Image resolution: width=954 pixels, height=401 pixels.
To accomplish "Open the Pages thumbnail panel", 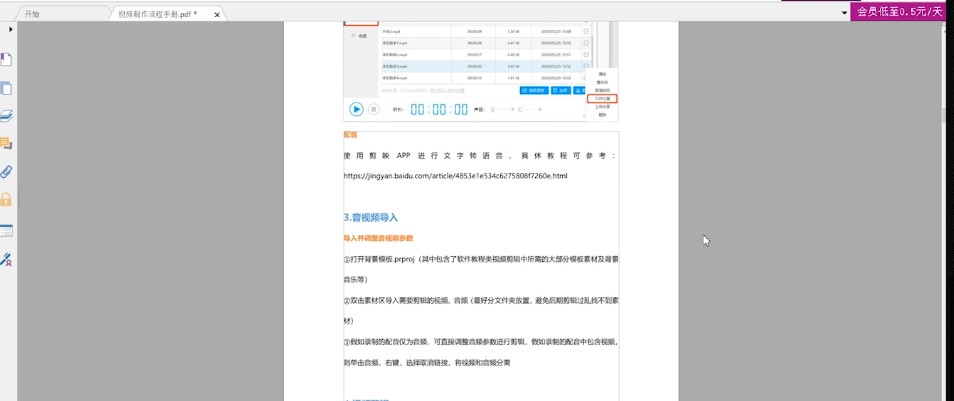I will 7,88.
